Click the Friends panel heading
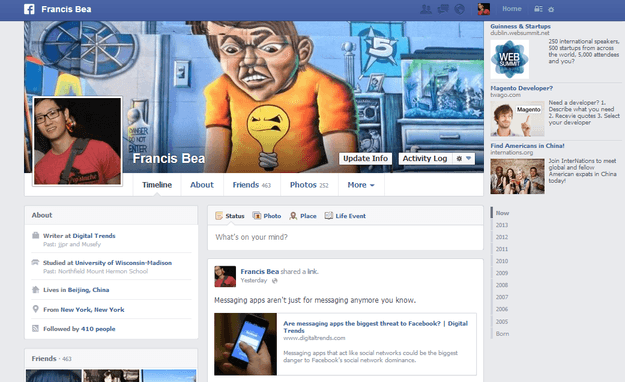The width and height of the screenshot is (625, 382). (x=44, y=358)
